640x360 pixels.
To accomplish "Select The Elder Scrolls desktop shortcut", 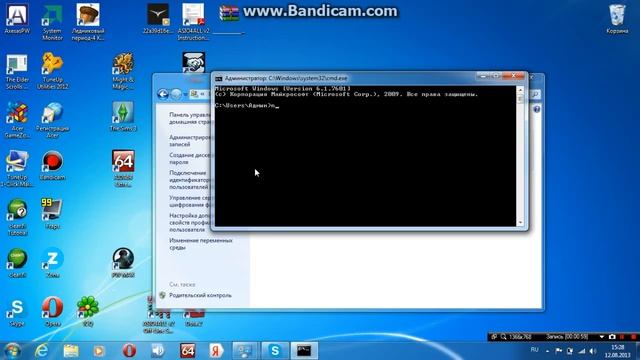I will tap(17, 71).
